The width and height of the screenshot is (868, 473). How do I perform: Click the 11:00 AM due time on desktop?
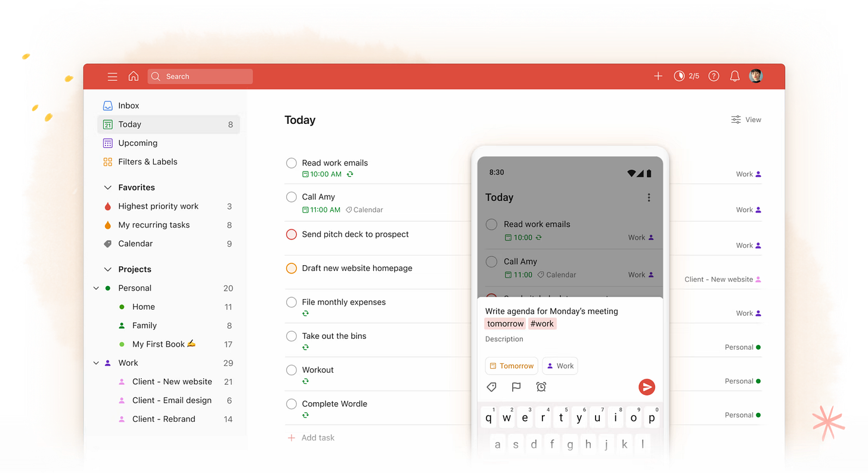coord(321,210)
